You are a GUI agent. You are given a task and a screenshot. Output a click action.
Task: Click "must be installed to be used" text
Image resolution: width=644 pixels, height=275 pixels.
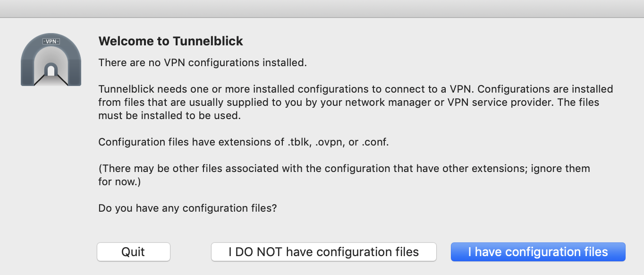tap(169, 115)
